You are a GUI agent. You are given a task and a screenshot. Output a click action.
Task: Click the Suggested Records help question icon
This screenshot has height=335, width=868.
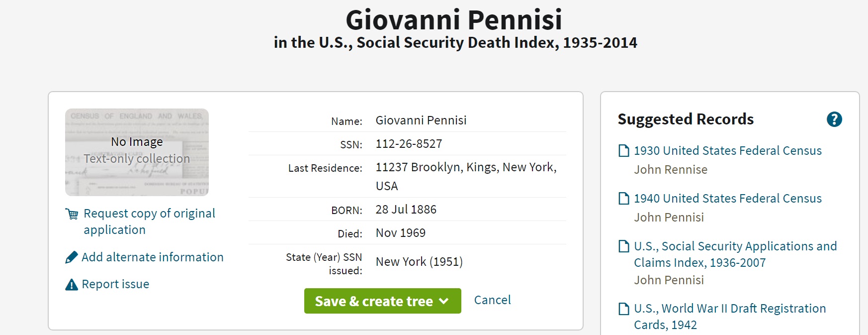click(834, 119)
